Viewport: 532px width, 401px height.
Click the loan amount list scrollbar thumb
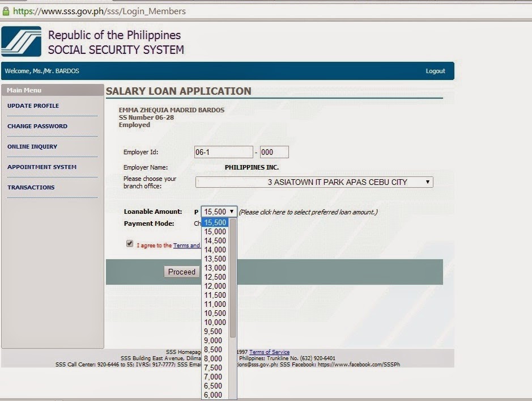(x=233, y=278)
